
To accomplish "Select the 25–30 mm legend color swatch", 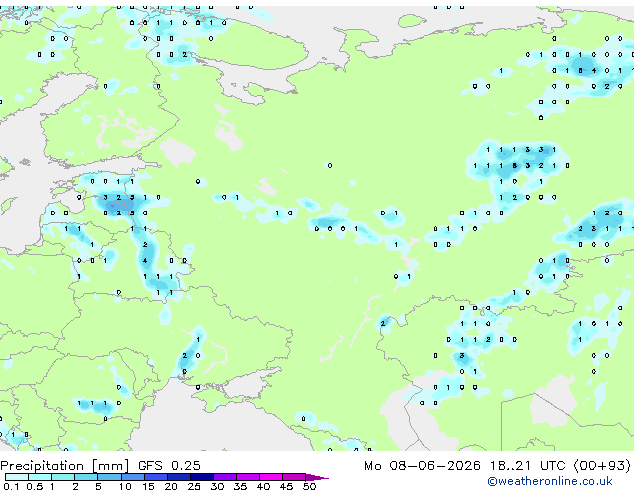I will (x=201, y=477).
